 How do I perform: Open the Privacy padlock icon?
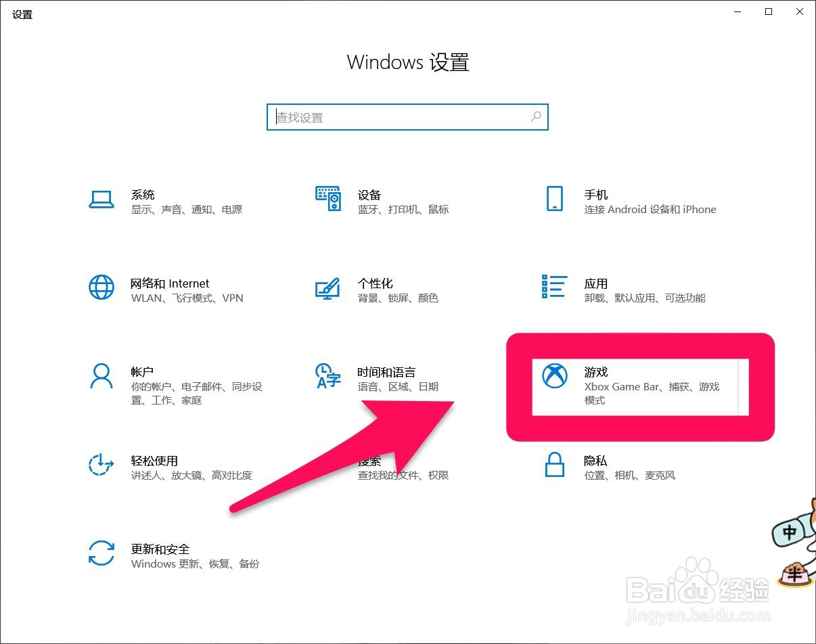tap(554, 464)
